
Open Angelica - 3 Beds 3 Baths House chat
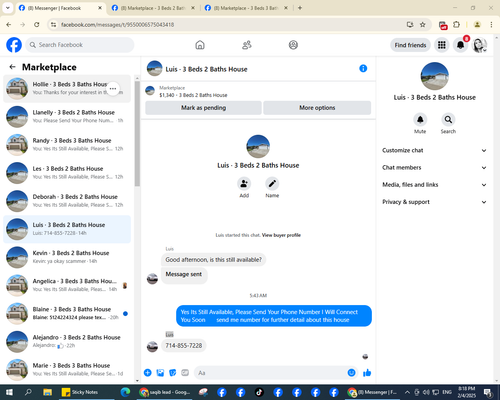pos(67,285)
